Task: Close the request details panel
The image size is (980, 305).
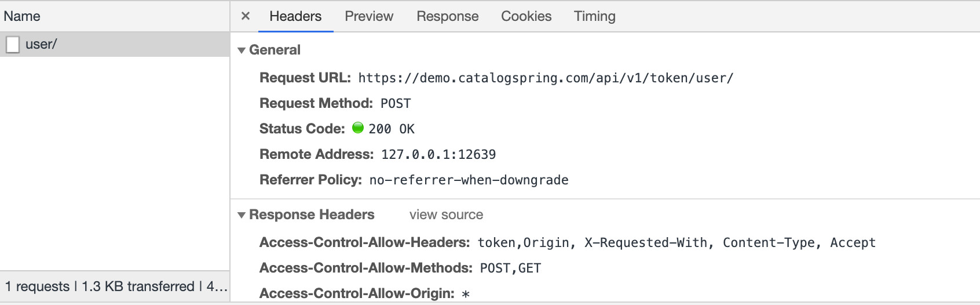Action: tap(246, 16)
